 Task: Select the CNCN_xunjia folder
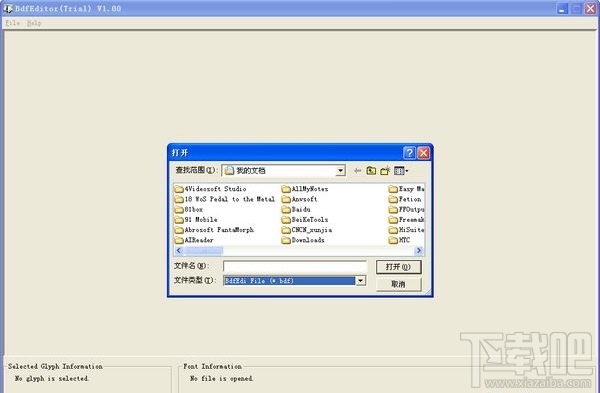[307, 230]
